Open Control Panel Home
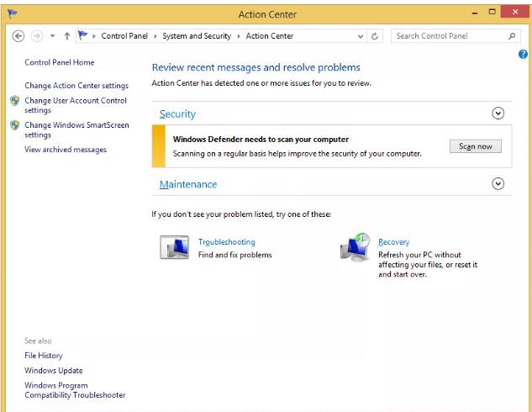 [x=60, y=62]
